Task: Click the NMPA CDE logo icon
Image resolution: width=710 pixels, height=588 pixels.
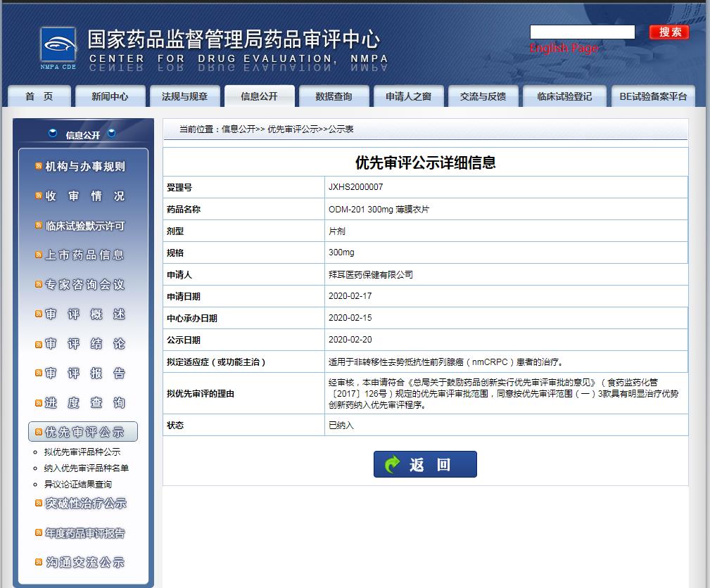Action: (x=58, y=47)
